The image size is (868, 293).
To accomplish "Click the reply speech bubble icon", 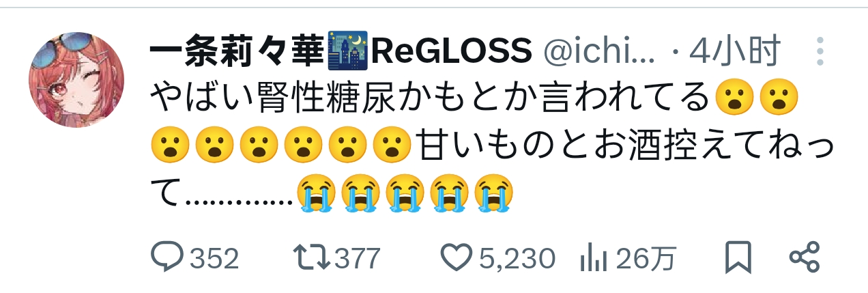I will coord(167,258).
